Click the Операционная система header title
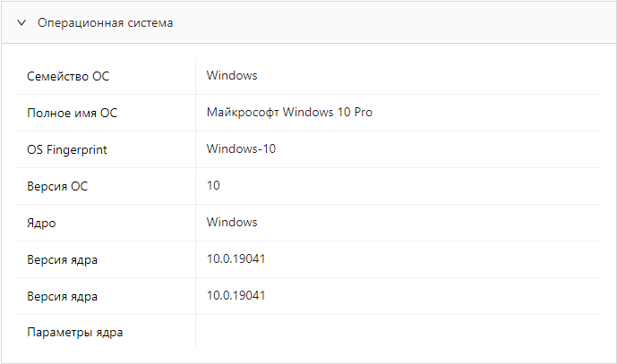This screenshot has width=617, height=364. pyautogui.click(x=105, y=23)
